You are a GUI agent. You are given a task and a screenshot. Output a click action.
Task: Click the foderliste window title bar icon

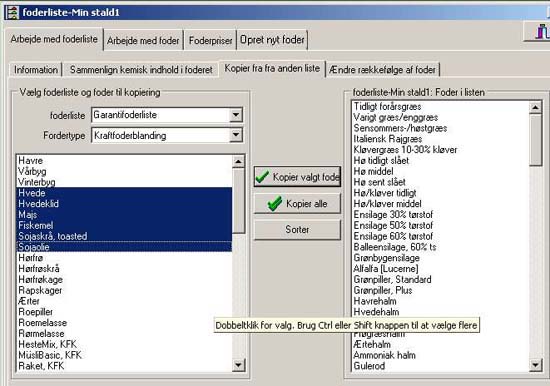tap(12, 12)
